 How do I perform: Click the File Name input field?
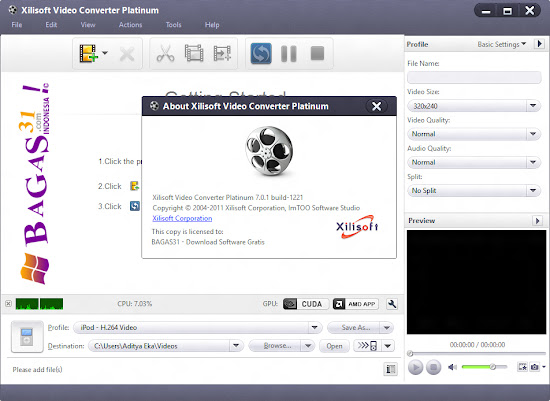click(474, 77)
